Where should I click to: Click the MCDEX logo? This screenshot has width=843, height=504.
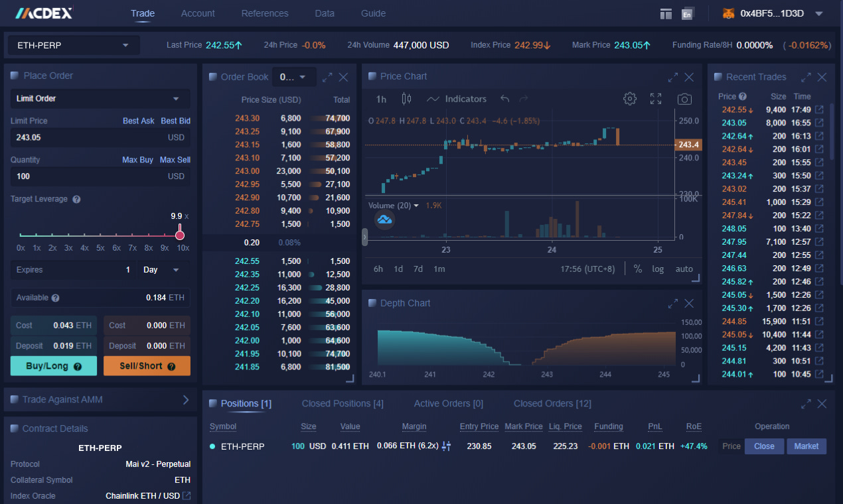pos(44,13)
